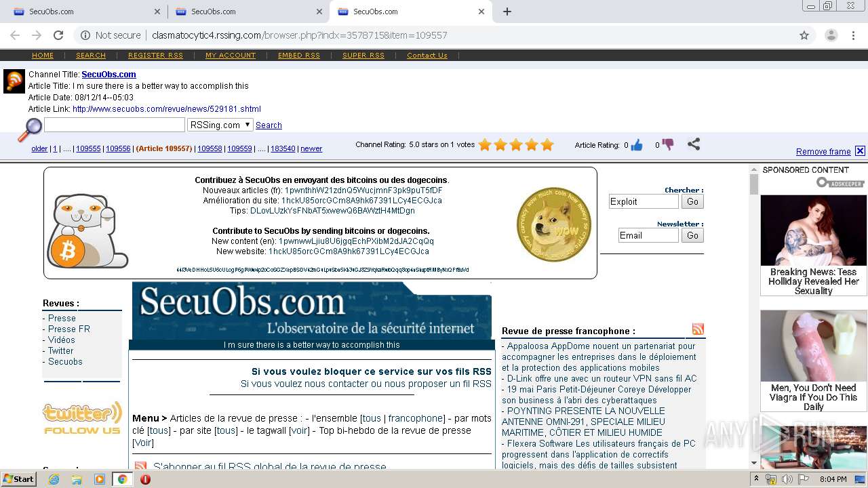This screenshot has height=488, width=868.
Task: Click the RSS feed icon beside Revue de presse
Action: tap(698, 329)
